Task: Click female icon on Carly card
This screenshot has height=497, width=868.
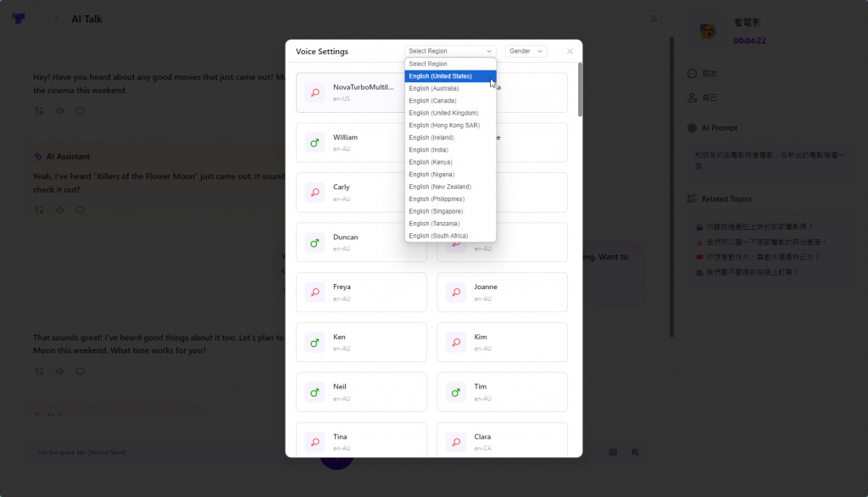Action: click(315, 193)
